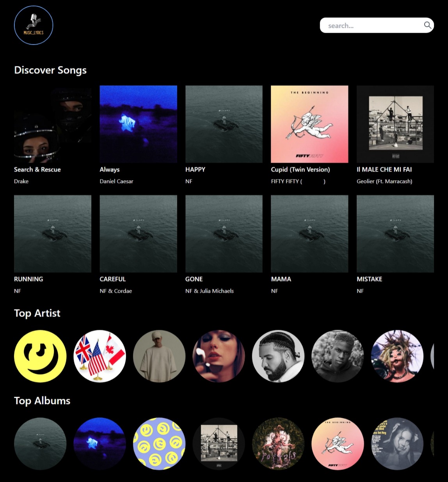448x482 pixels.
Task: Select the GONE song title
Action: 194,279
